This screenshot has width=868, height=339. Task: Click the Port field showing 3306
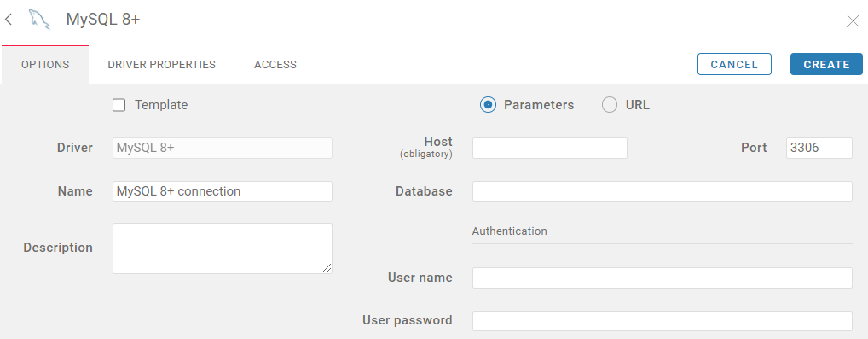coord(819,148)
